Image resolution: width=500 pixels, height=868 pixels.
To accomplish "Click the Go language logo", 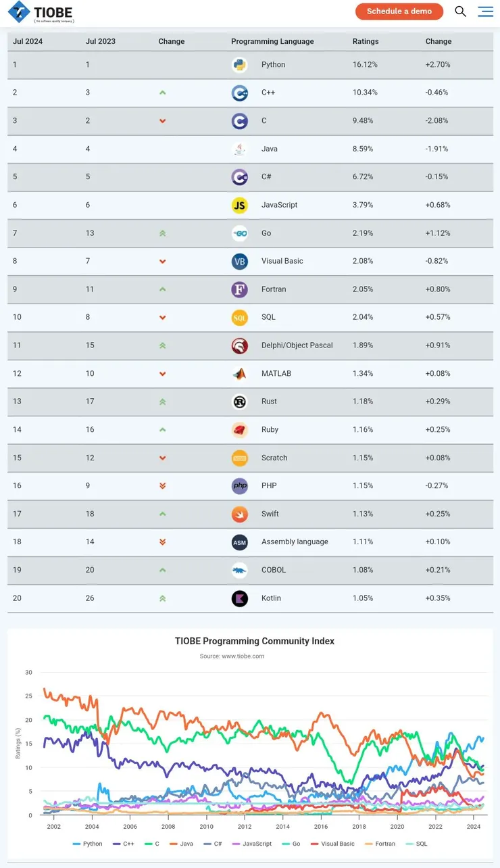I will pos(239,233).
